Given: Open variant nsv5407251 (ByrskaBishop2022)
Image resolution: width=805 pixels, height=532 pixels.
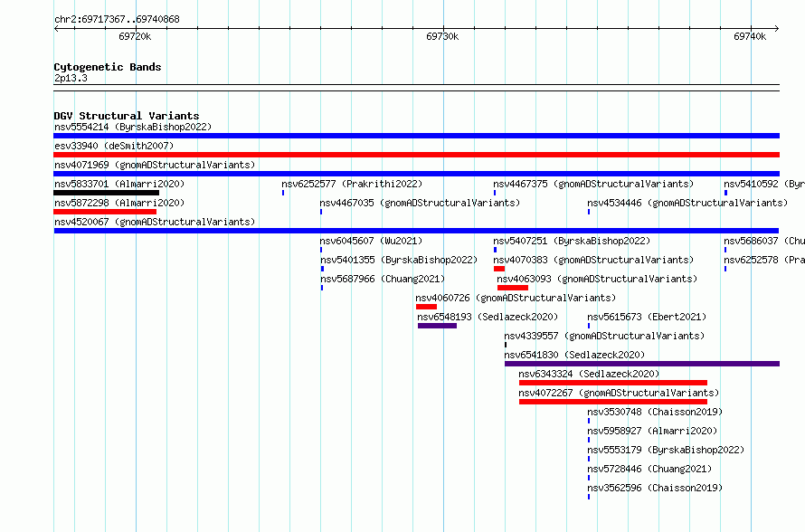Looking at the screenshot, I should [572, 241].
